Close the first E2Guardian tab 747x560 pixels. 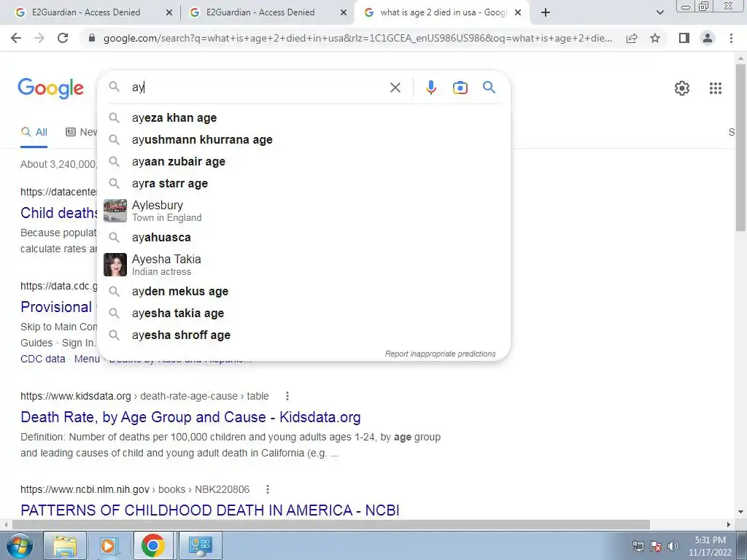pos(169,13)
